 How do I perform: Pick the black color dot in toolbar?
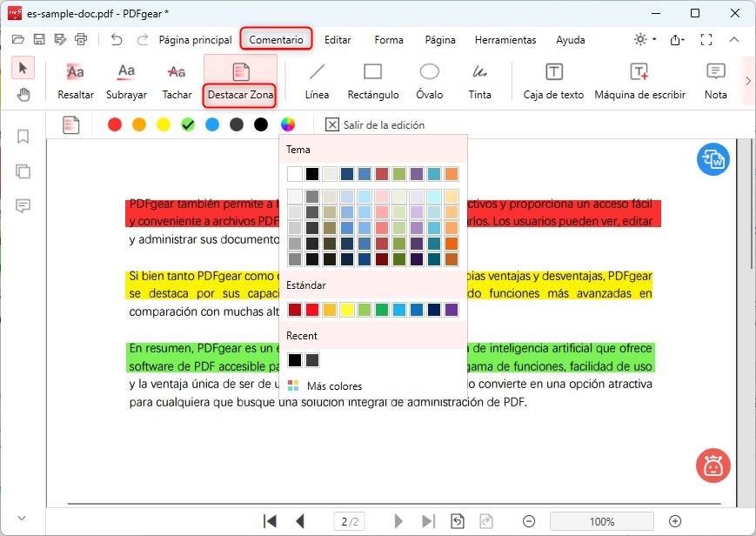[x=261, y=124]
